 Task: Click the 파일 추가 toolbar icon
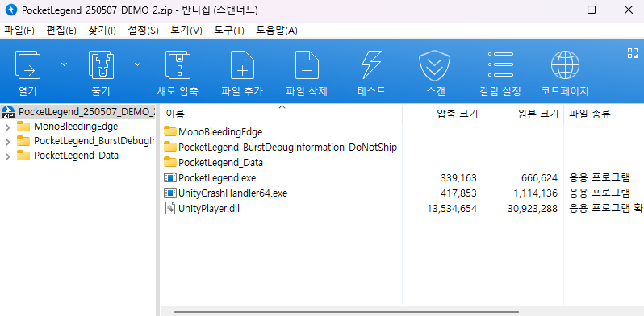click(242, 64)
